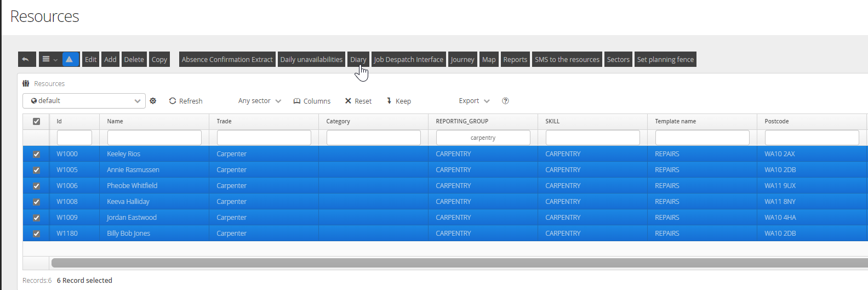The width and height of the screenshot is (868, 290).
Task: Click SMS to the resources
Action: click(x=567, y=59)
